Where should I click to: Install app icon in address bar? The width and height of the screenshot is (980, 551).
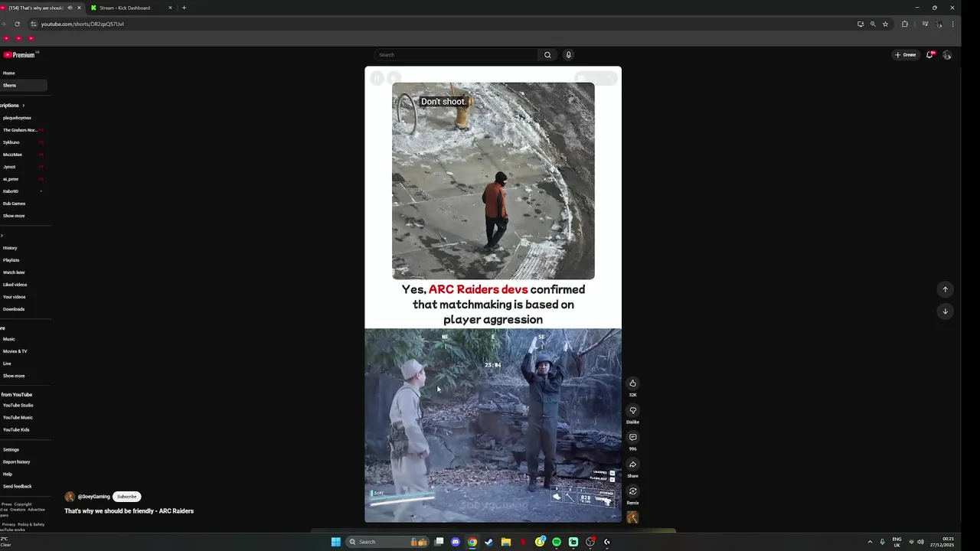click(x=861, y=24)
